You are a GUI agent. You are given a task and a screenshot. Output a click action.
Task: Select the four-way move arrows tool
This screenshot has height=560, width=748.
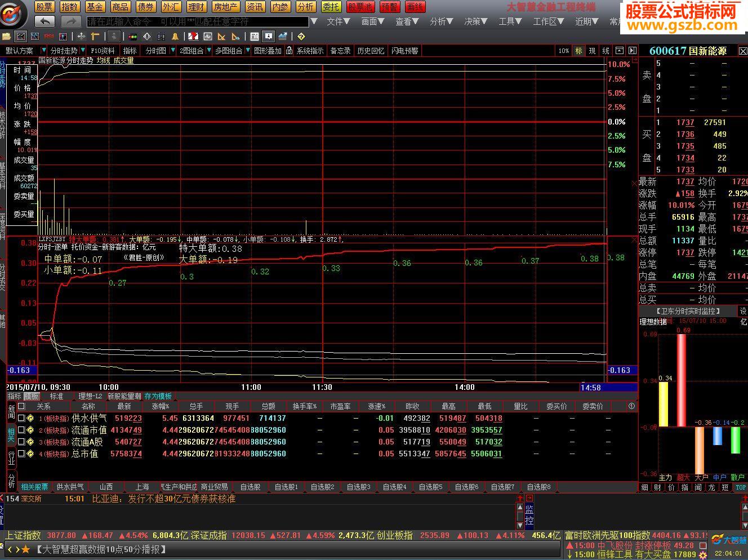pos(81,37)
